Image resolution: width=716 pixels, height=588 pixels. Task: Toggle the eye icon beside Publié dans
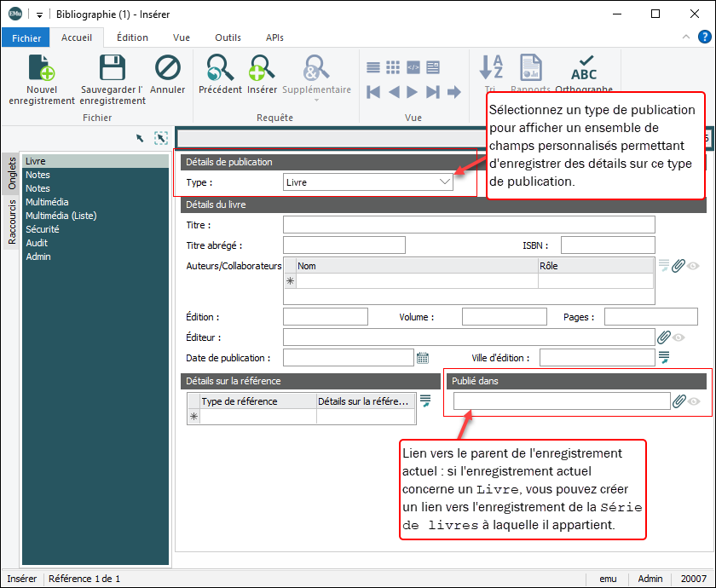click(695, 401)
